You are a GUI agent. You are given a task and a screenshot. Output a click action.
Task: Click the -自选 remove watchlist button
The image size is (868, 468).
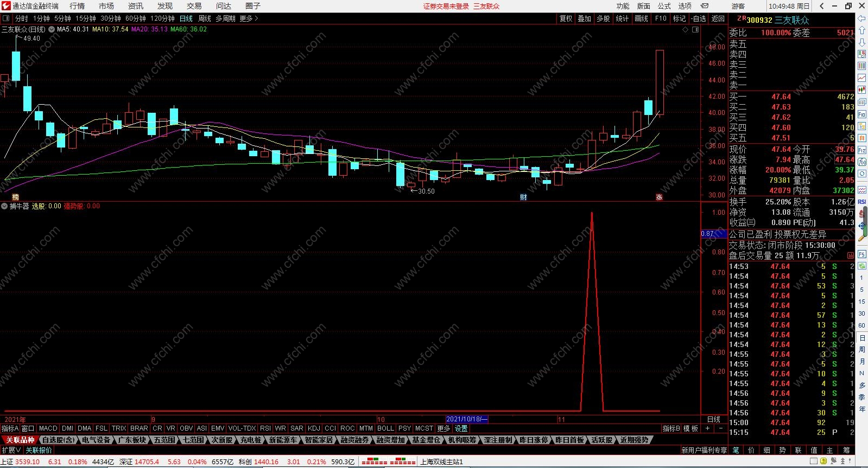[x=699, y=18]
